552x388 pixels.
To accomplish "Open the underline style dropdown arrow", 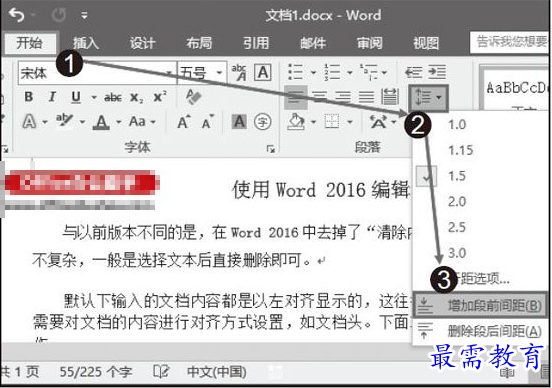I will click(94, 97).
